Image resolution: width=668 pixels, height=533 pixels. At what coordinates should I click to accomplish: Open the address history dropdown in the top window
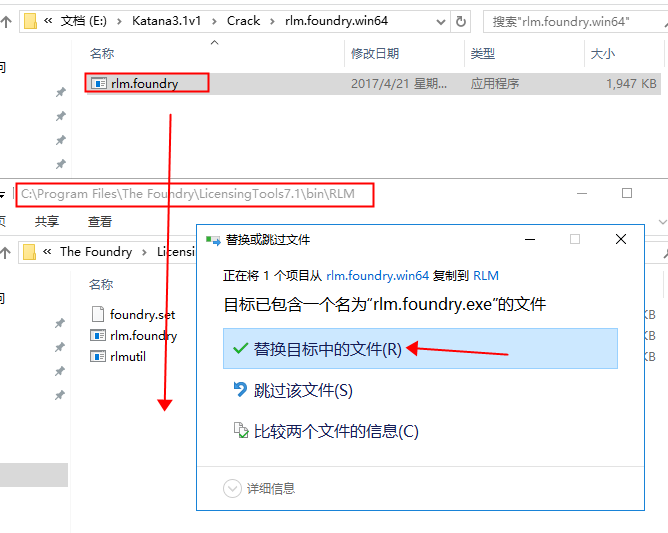(x=441, y=21)
